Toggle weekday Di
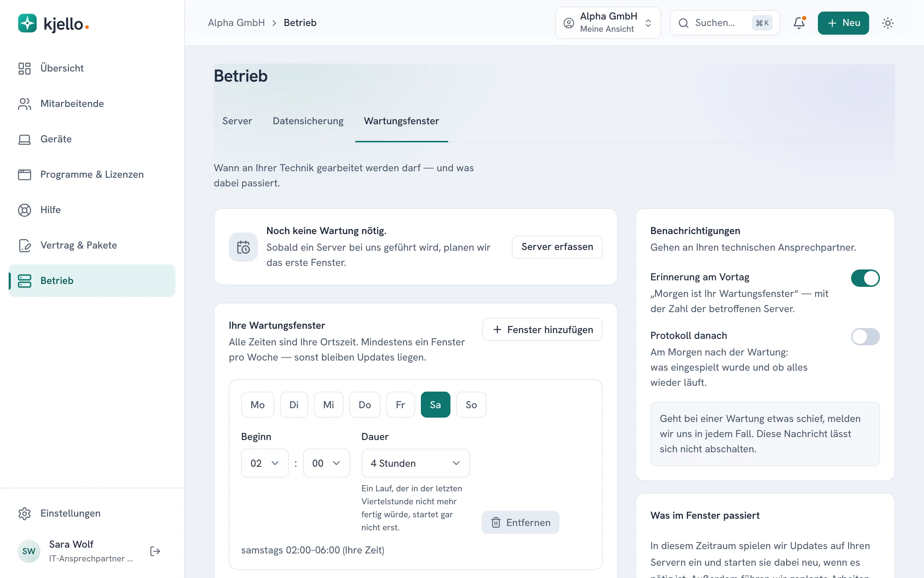Image resolution: width=924 pixels, height=578 pixels. (x=294, y=405)
